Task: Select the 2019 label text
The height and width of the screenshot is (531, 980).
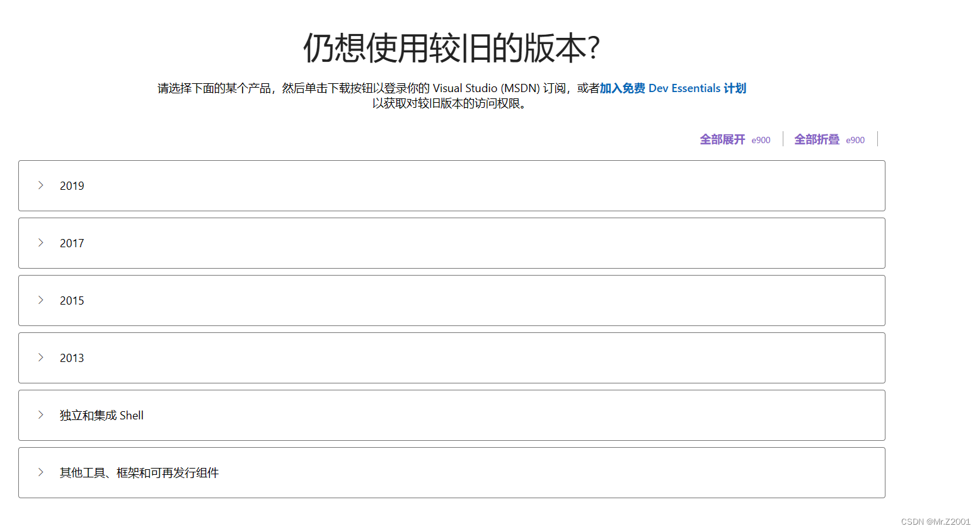Action: 72,186
